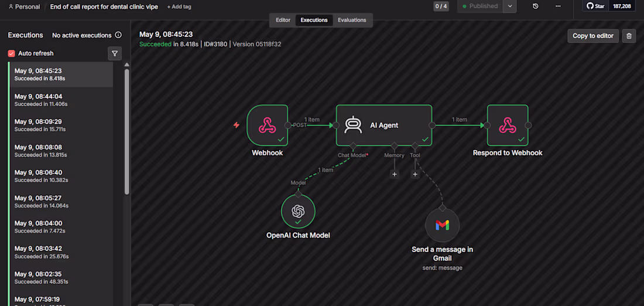Click the workflow name title

[104, 6]
